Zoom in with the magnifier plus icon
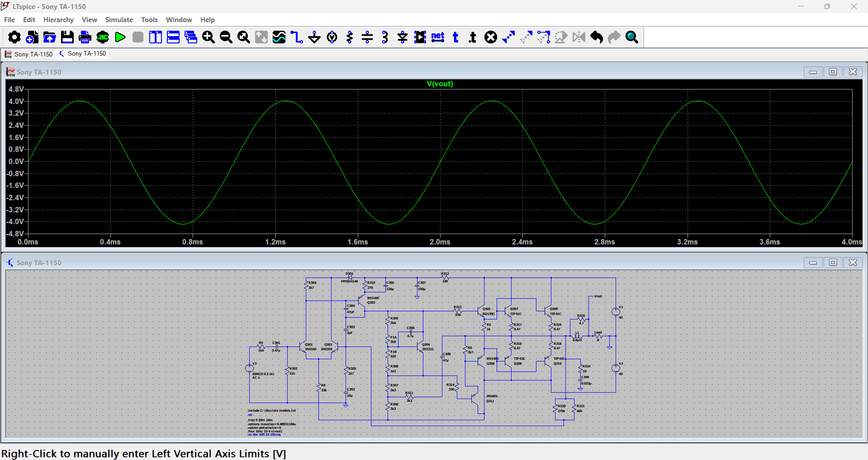The image size is (868, 460). coord(209,37)
